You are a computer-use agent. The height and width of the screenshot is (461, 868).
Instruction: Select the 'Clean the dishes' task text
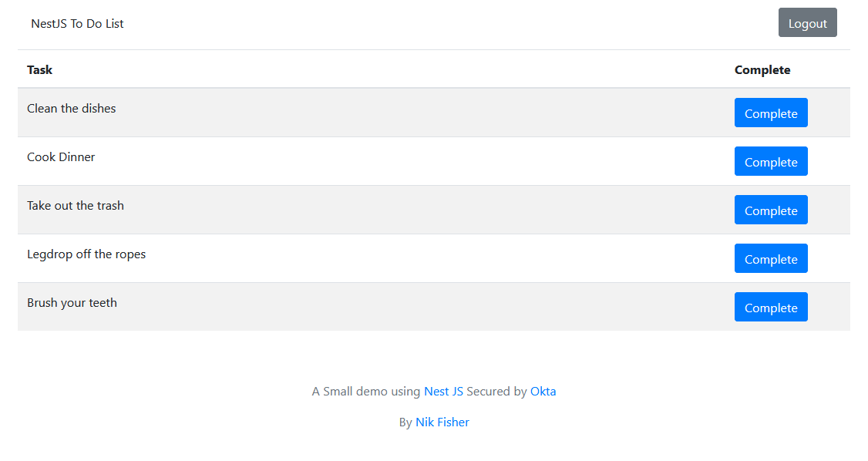[71, 109]
